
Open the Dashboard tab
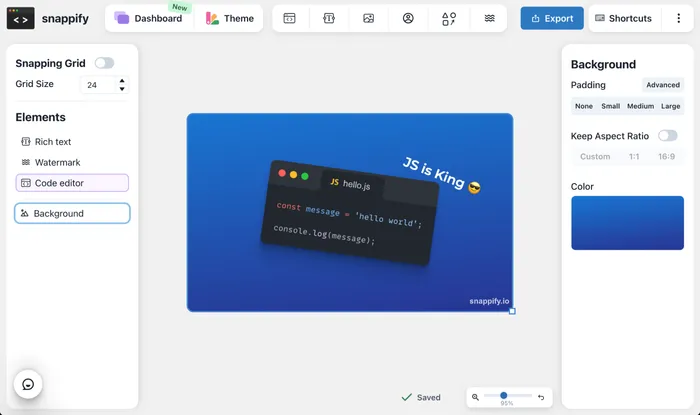click(x=150, y=18)
